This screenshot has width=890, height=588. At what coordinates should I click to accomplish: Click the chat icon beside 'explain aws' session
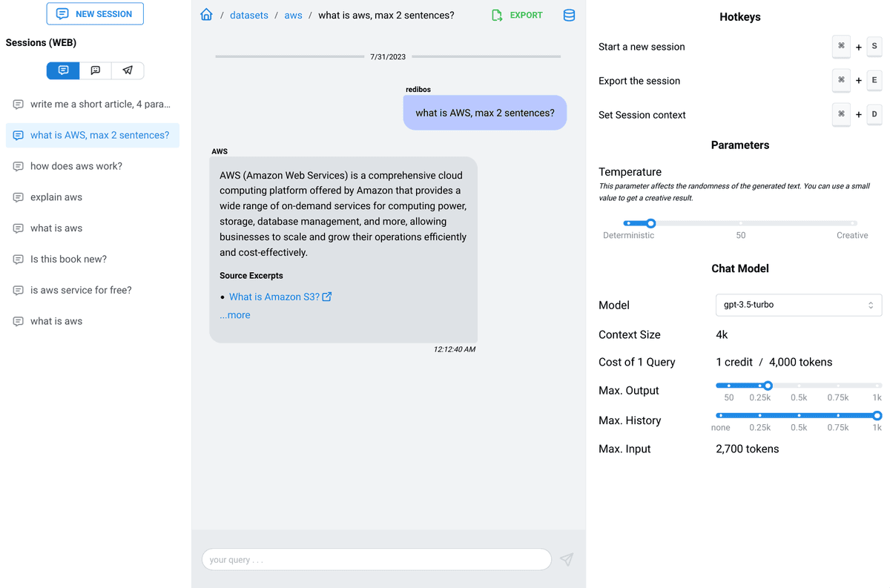[x=17, y=196]
